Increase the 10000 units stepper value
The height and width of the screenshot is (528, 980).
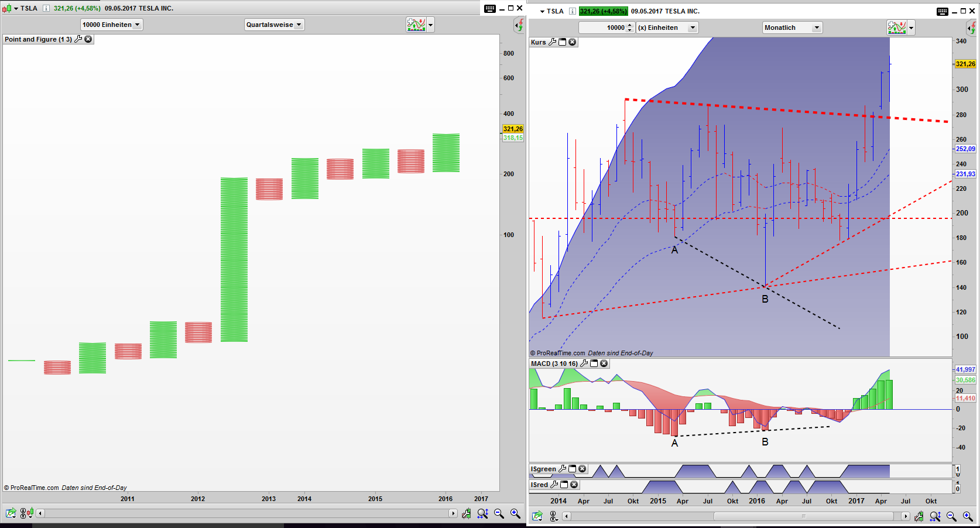(629, 25)
